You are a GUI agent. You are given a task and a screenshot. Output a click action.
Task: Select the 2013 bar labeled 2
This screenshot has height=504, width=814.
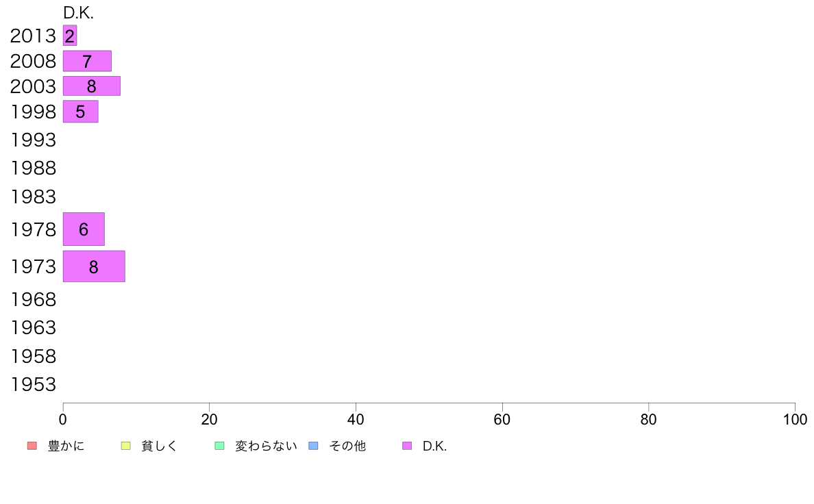pos(70,36)
